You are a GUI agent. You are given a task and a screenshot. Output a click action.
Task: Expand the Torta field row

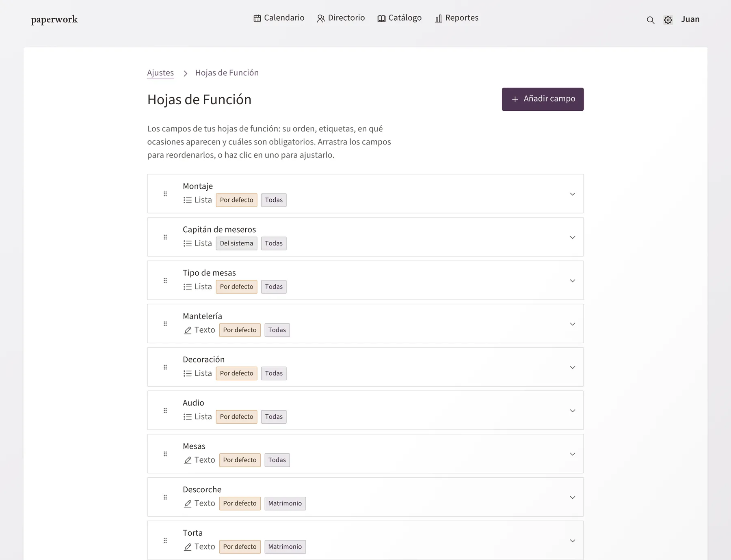[x=573, y=541]
